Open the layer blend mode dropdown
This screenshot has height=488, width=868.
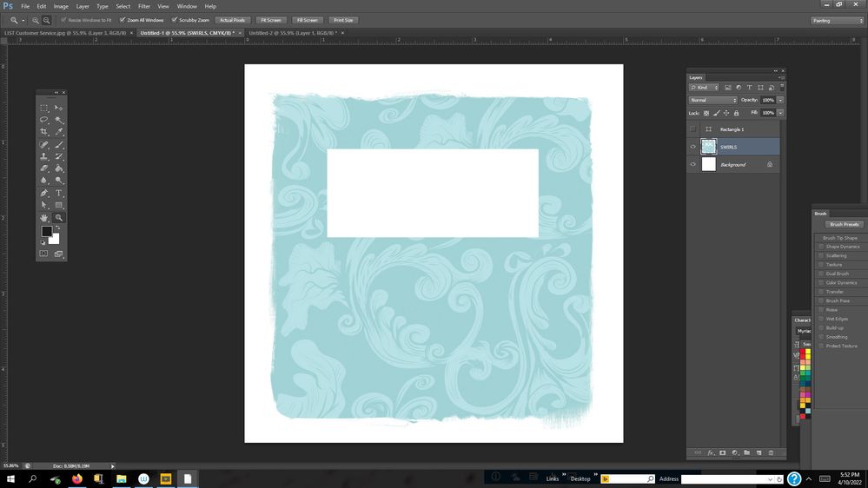(x=713, y=100)
